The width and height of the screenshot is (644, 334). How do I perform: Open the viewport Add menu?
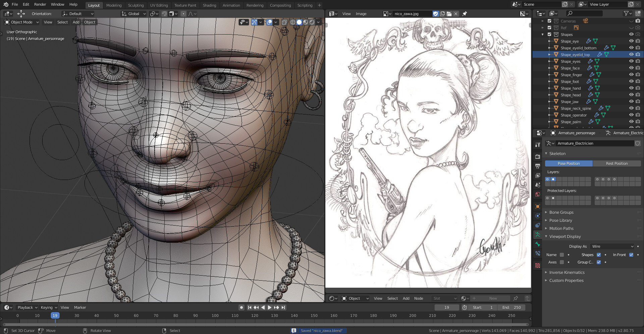pos(76,22)
